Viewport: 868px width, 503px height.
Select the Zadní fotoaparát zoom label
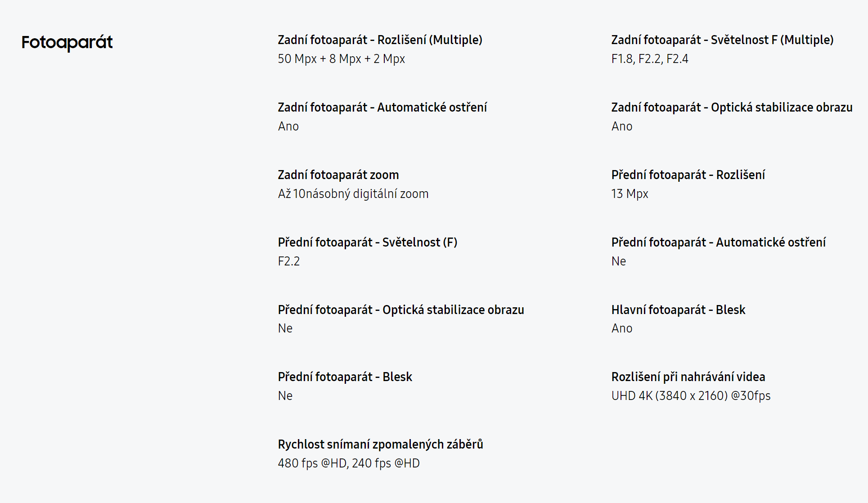(x=338, y=175)
